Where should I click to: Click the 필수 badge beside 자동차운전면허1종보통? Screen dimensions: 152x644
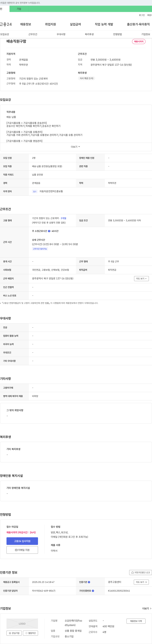coord(35,191)
